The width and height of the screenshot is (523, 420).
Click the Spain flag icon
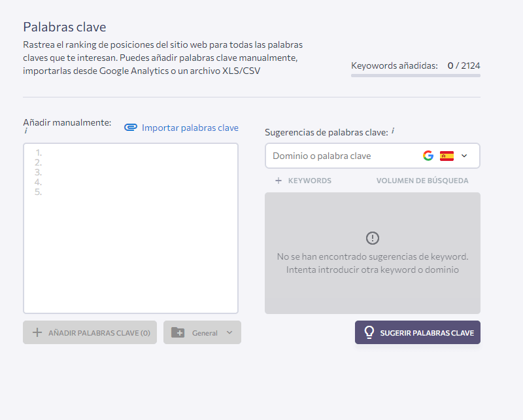447,156
